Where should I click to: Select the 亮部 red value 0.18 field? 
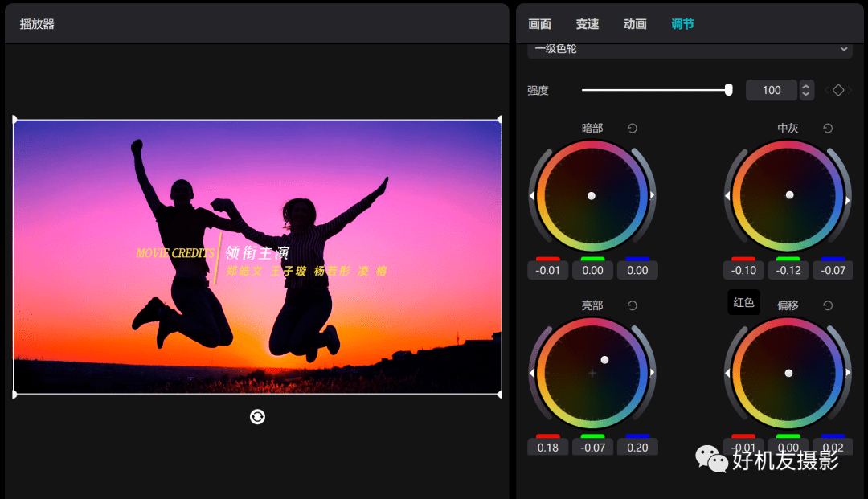coord(548,448)
